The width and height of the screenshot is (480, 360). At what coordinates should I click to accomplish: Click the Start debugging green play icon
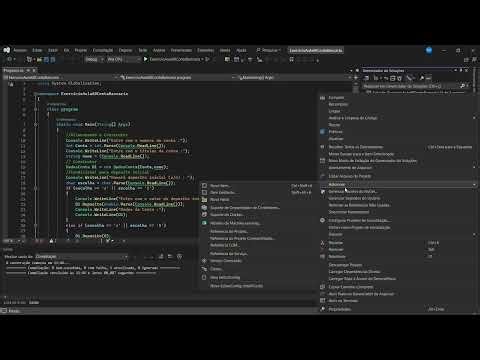click(145, 59)
